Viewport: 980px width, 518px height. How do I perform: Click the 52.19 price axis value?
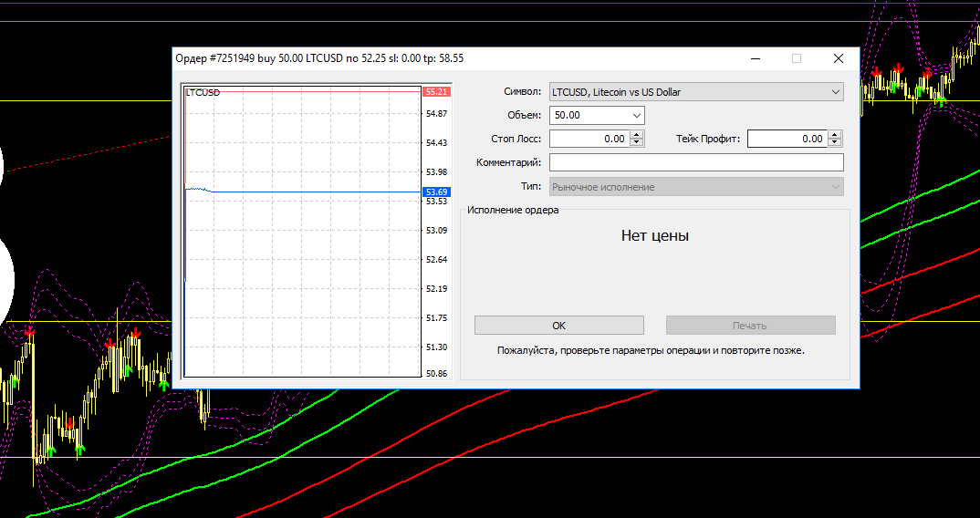tap(436, 289)
